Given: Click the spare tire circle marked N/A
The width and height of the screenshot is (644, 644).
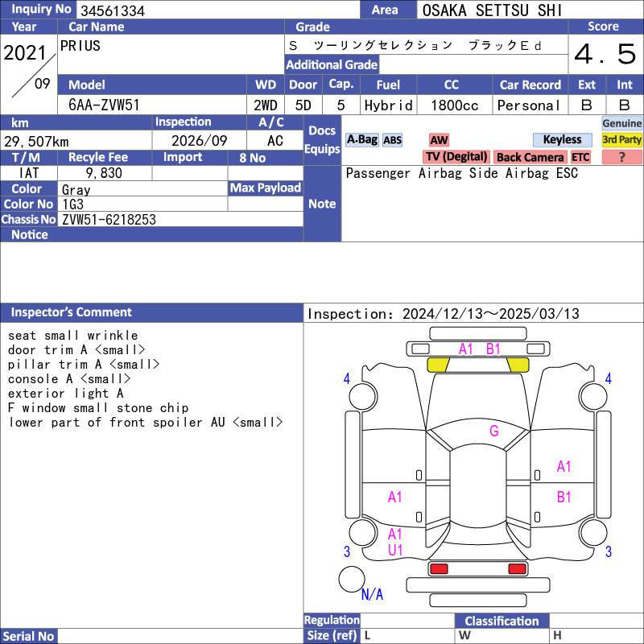Looking at the screenshot, I should [351, 579].
